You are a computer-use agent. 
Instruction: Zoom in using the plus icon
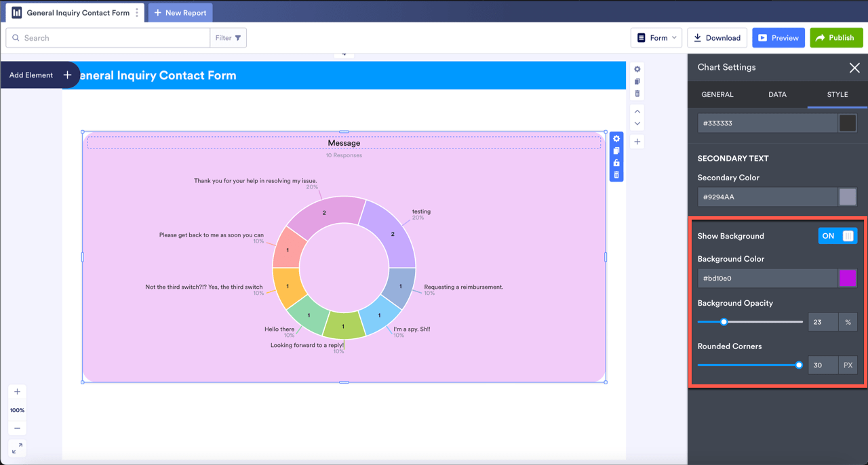(x=17, y=392)
